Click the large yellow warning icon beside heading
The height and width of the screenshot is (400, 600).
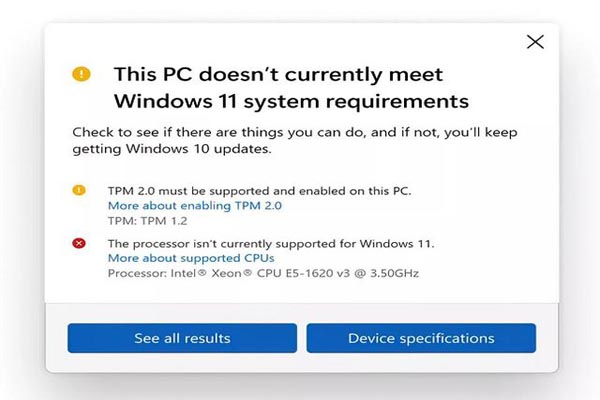point(81,74)
